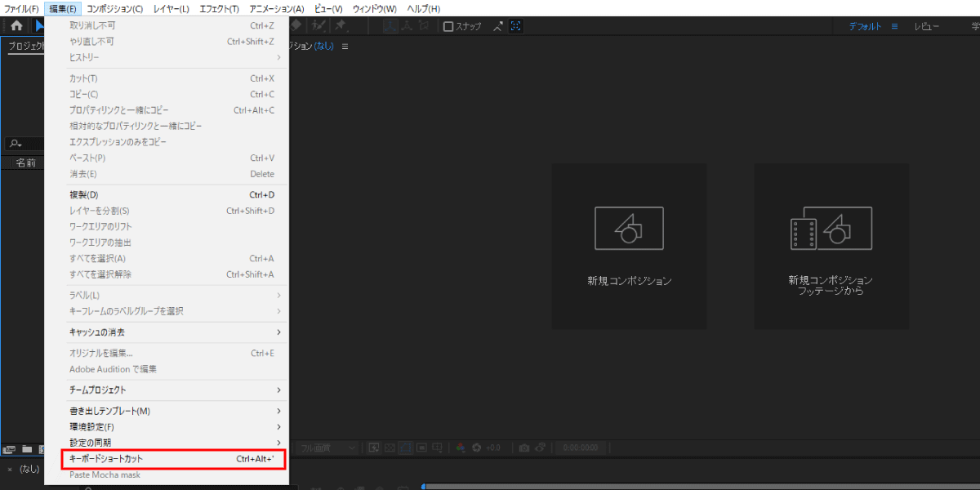Click Paste Mocha mask entry
The width and height of the screenshot is (980, 490).
[x=166, y=474]
